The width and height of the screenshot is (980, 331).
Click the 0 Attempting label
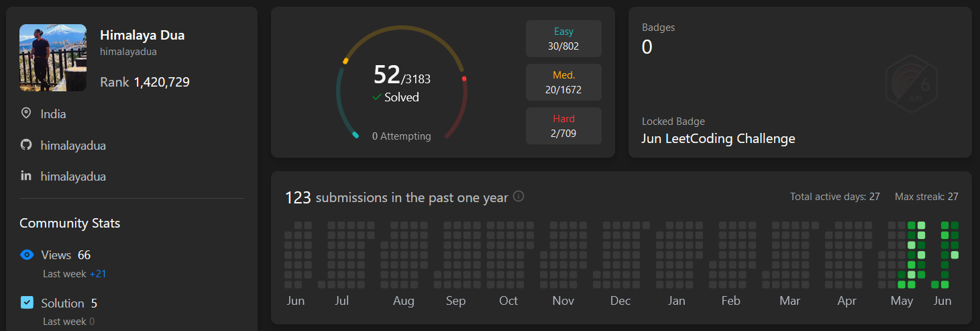pos(402,136)
